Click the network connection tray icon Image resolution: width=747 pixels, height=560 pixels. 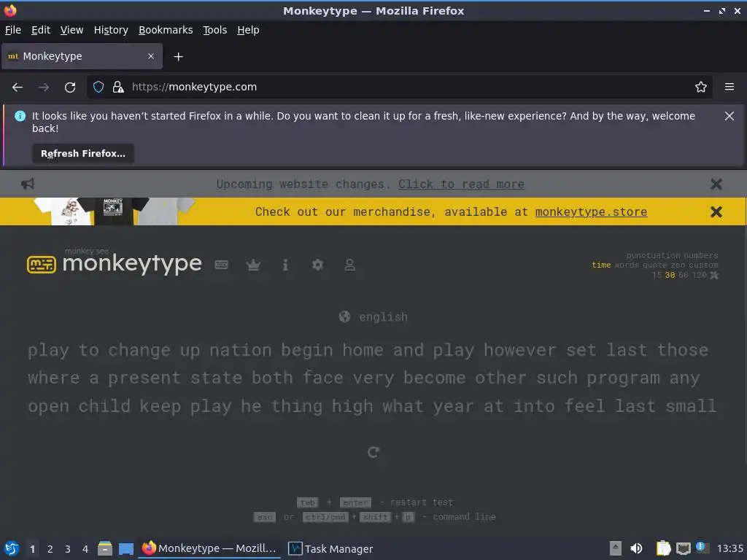[683, 548]
